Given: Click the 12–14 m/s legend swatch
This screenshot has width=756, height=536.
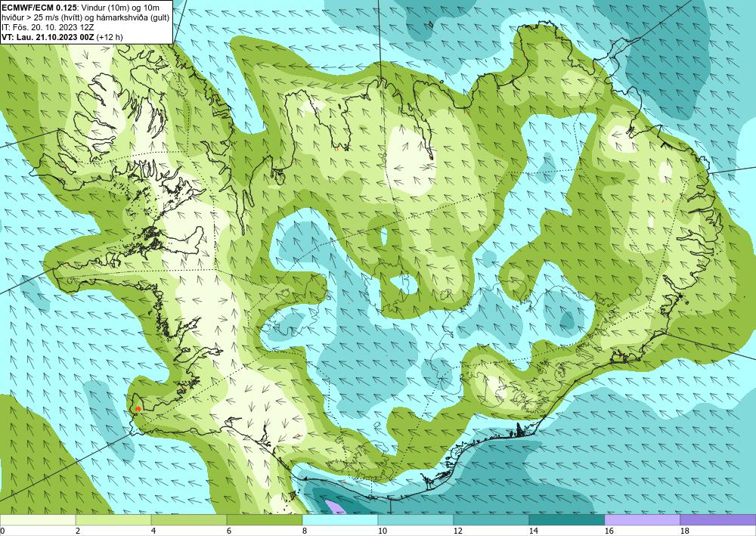Looking at the screenshot, I should pyautogui.click(x=491, y=519).
